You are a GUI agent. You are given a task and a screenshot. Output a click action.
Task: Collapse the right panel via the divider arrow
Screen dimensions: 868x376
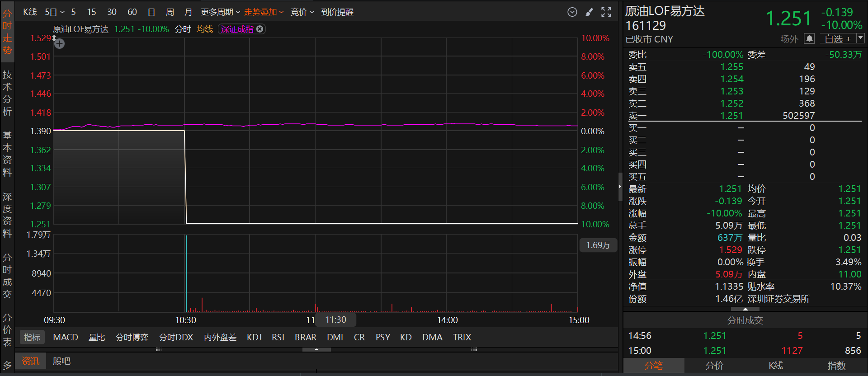coord(620,187)
